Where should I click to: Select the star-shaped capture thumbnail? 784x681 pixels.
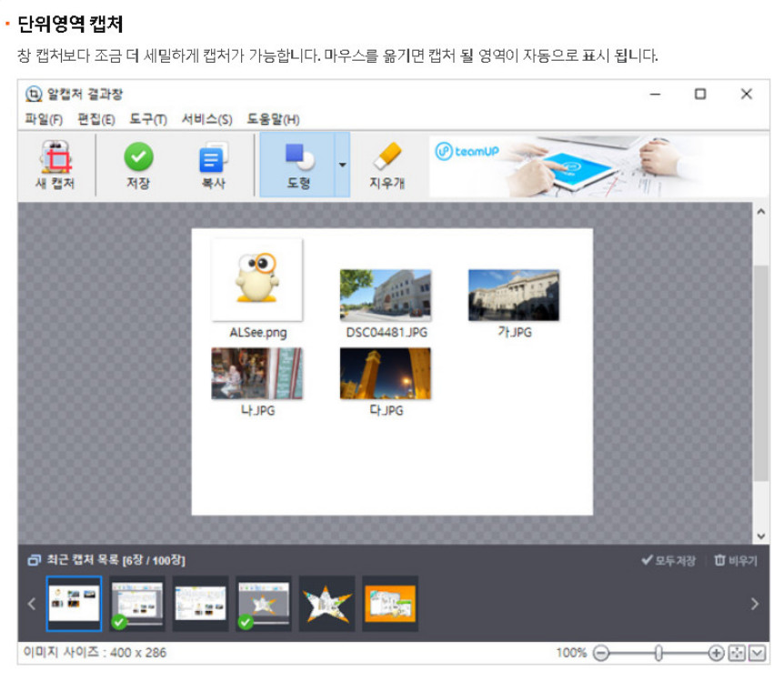pyautogui.click(x=327, y=604)
